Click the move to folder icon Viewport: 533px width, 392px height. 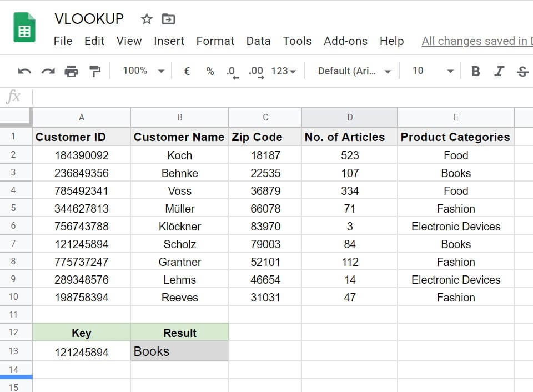pyautogui.click(x=168, y=19)
